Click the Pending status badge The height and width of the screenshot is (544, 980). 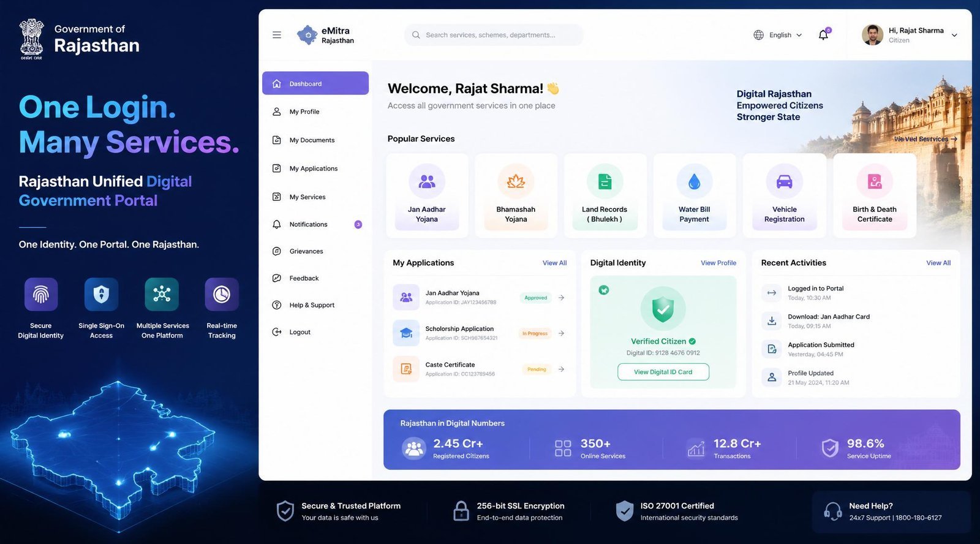tap(537, 369)
